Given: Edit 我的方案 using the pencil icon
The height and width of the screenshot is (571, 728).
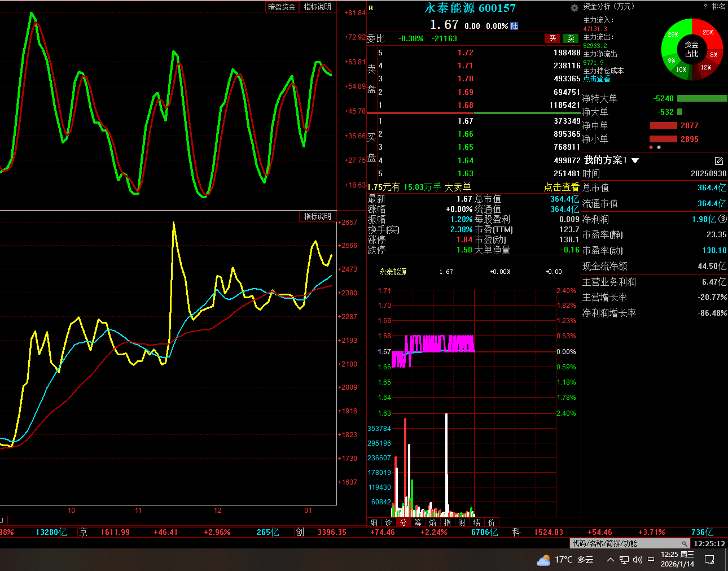Looking at the screenshot, I should click(719, 161).
